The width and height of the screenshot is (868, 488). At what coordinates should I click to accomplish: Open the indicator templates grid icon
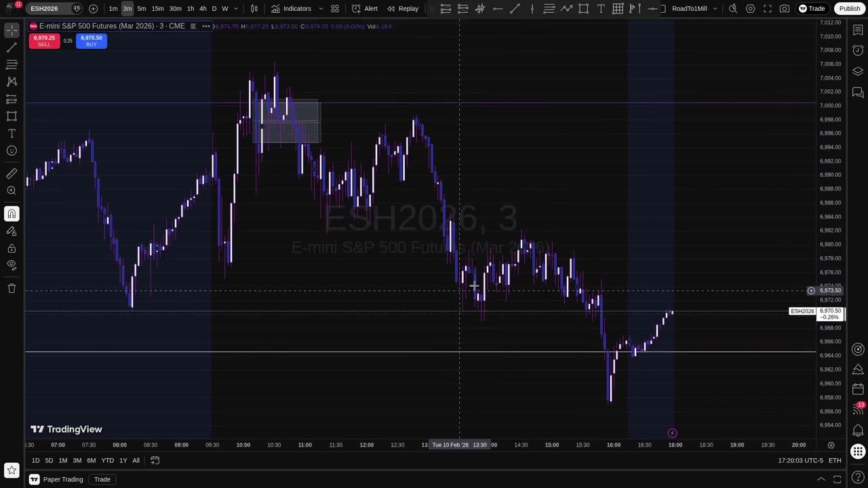[335, 9]
